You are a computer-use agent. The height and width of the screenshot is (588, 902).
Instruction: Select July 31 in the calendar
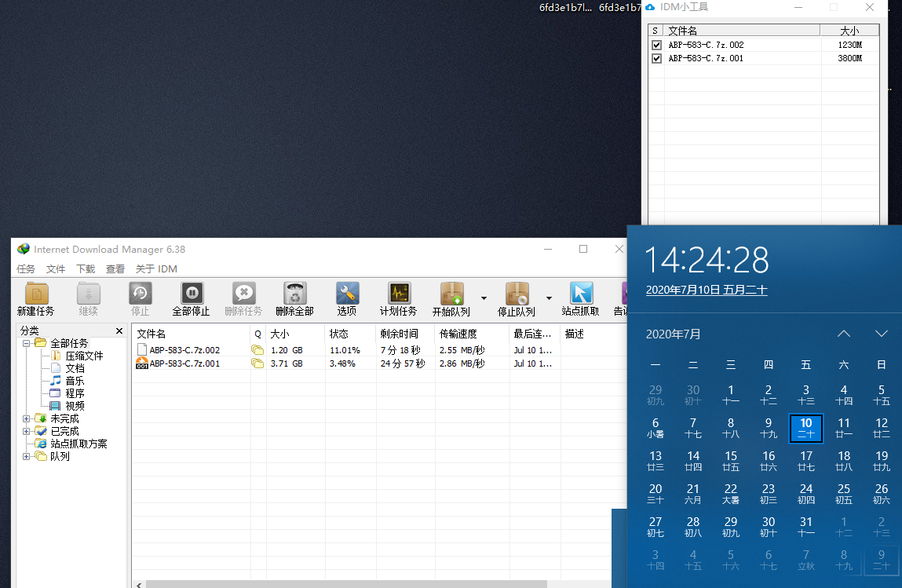click(806, 527)
